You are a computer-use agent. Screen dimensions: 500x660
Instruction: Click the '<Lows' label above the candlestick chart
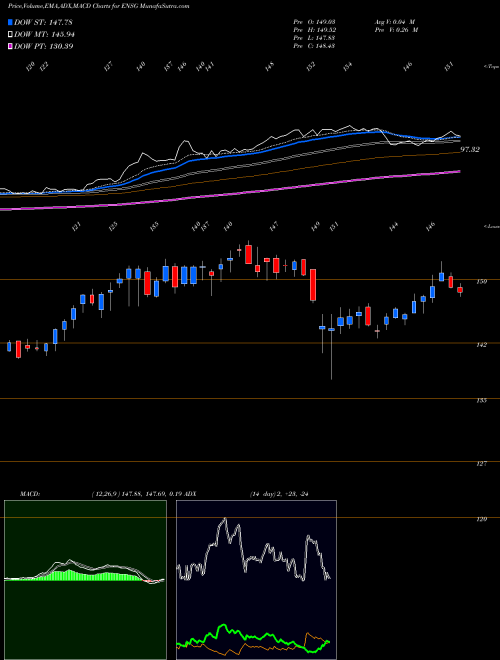pos(491,226)
